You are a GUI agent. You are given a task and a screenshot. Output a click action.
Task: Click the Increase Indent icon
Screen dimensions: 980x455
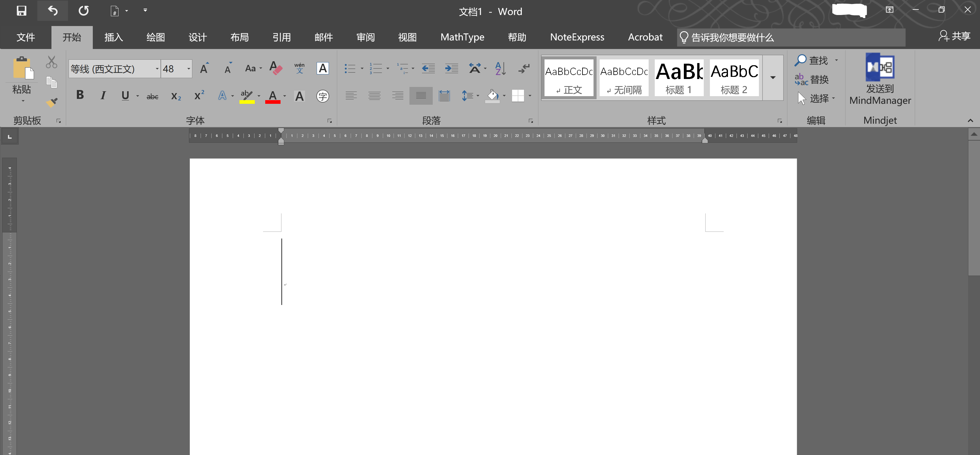click(x=452, y=69)
